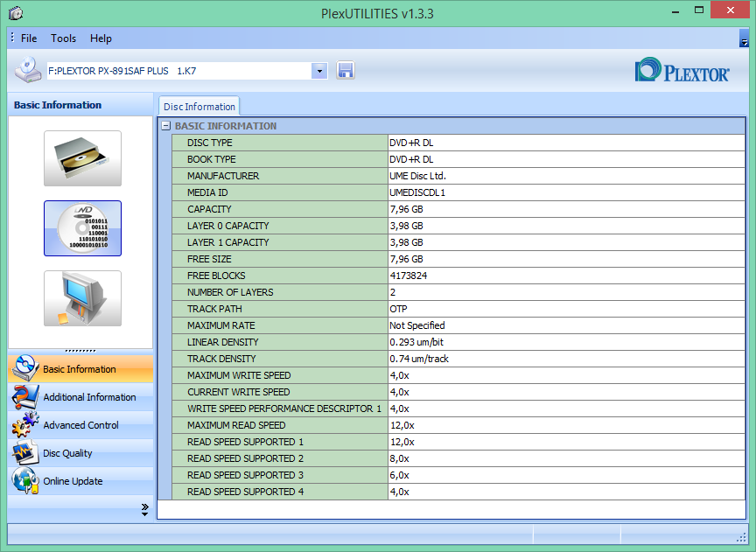Close the PlexUTILITIES window
The image size is (756, 552).
click(730, 10)
